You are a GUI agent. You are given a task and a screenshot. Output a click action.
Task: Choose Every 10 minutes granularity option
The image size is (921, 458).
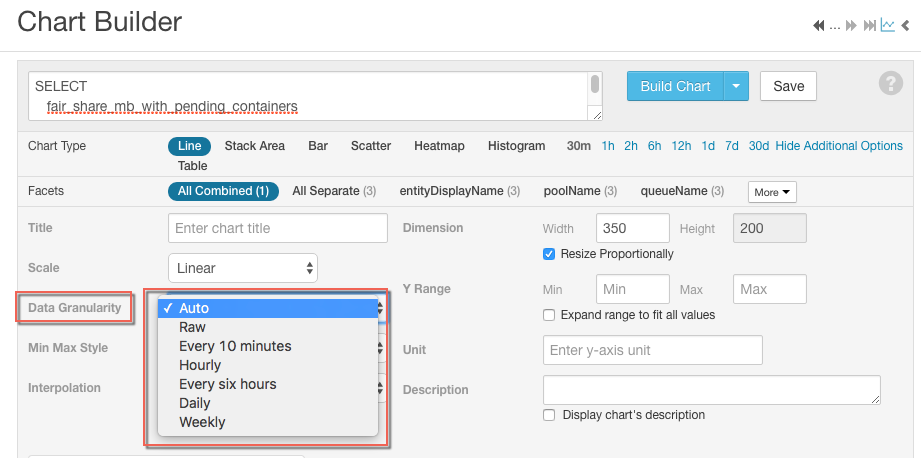tap(235, 346)
